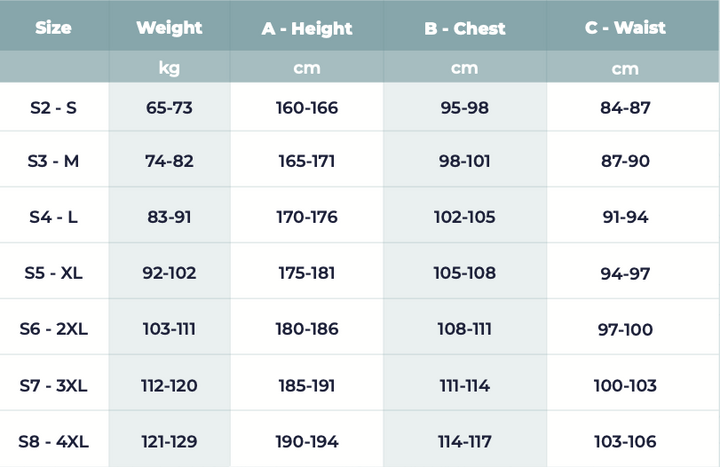Select the Weight column header
The width and height of the screenshot is (720, 467).
tap(169, 28)
